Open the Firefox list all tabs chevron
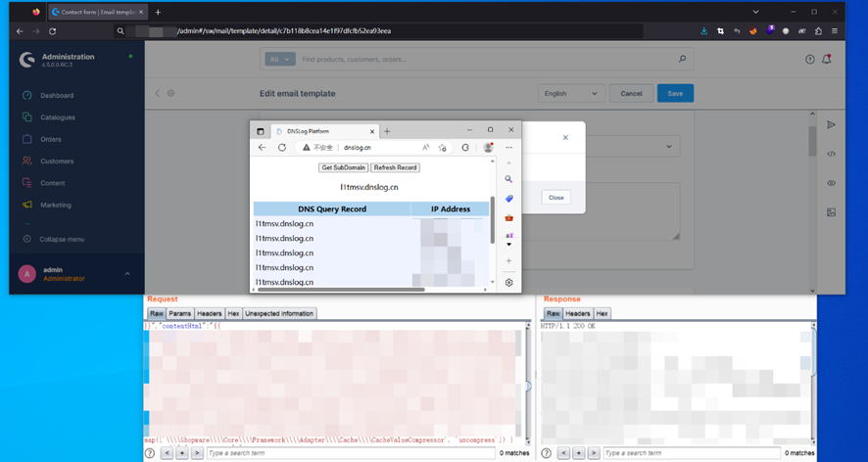The width and height of the screenshot is (868, 462). pos(755,12)
